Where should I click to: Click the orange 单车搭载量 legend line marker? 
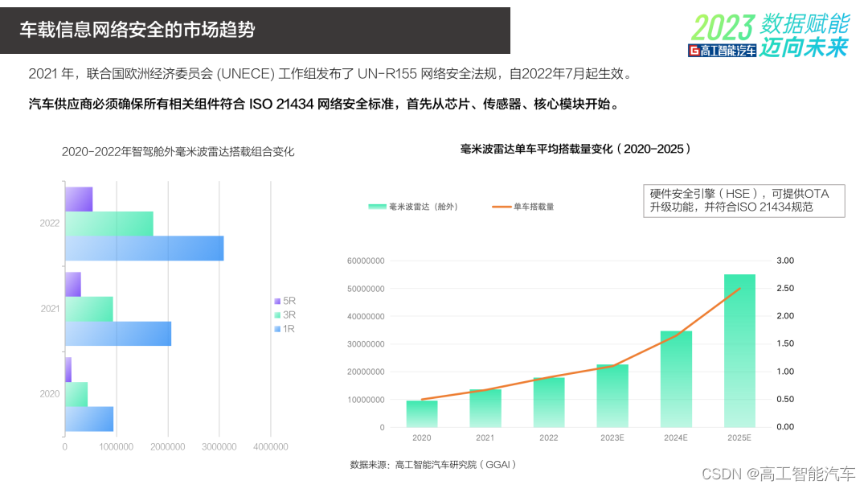pos(502,207)
